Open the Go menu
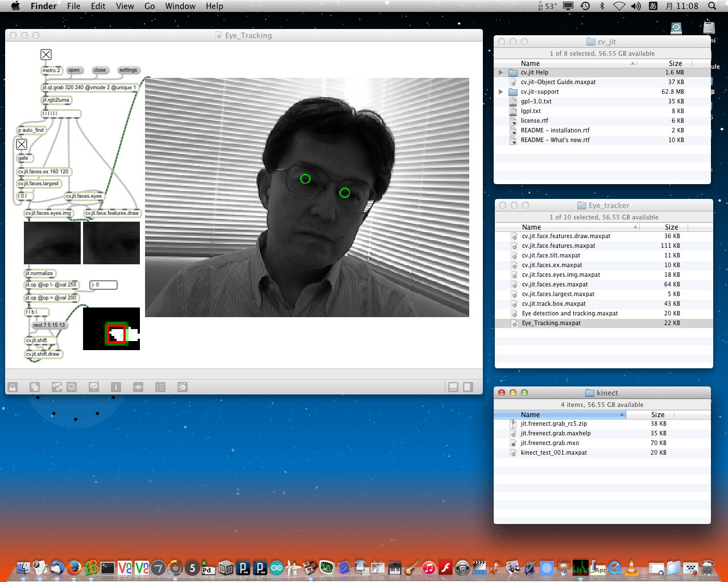728x582 pixels. [x=150, y=6]
